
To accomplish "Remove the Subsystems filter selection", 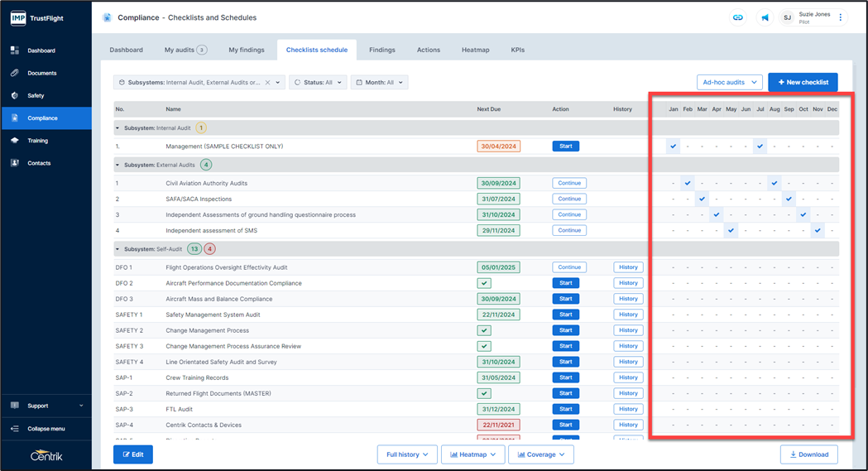I will tap(267, 83).
